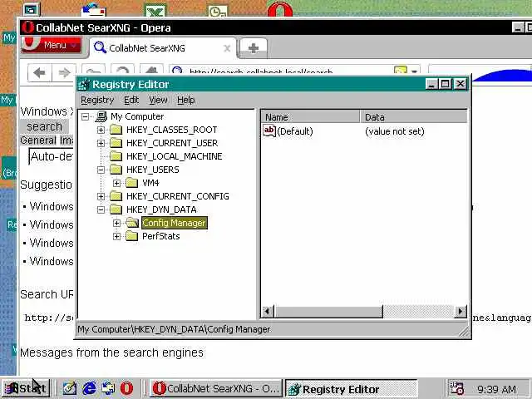Viewport: 532px width, 399px height.
Task: Open the Excel desktop shortcut icon
Action: [155, 10]
